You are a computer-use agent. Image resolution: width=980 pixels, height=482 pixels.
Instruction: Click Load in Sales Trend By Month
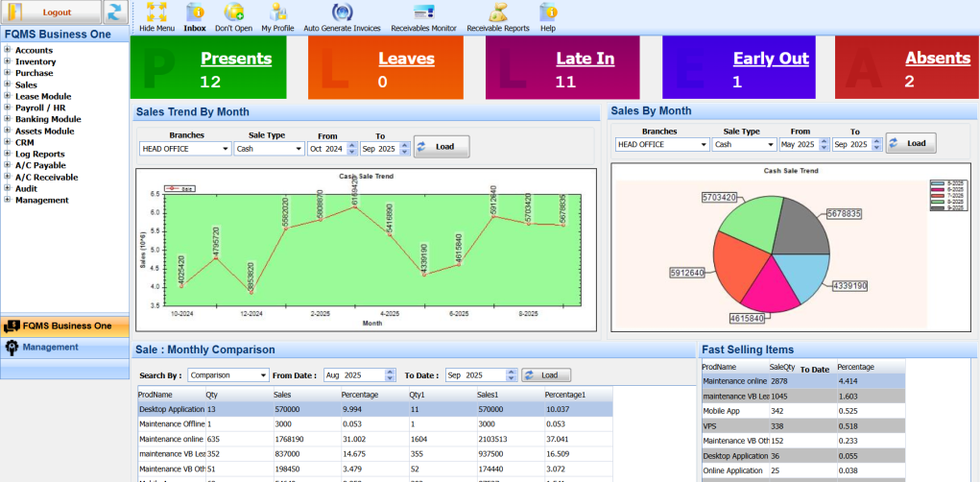coord(442,147)
